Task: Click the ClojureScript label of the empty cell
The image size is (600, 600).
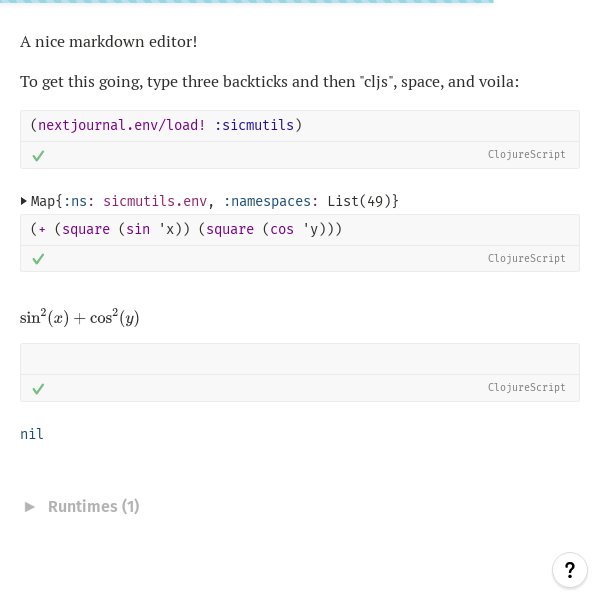Action: click(527, 387)
